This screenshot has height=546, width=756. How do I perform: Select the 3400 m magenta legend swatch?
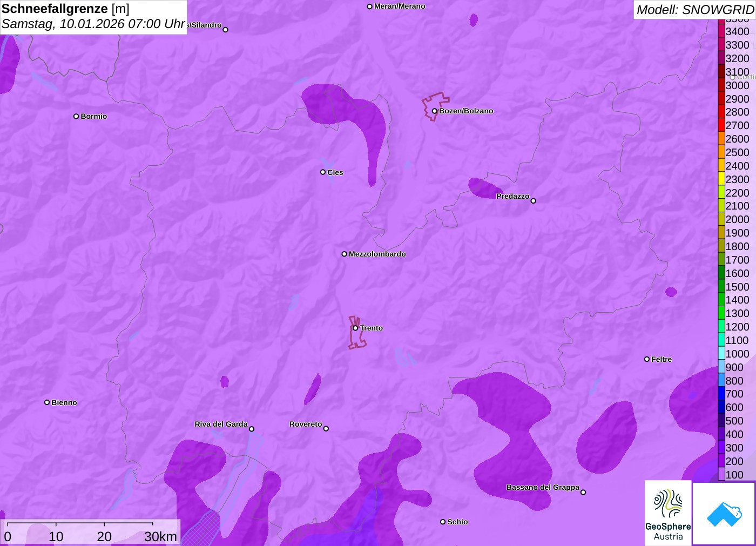[721, 31]
